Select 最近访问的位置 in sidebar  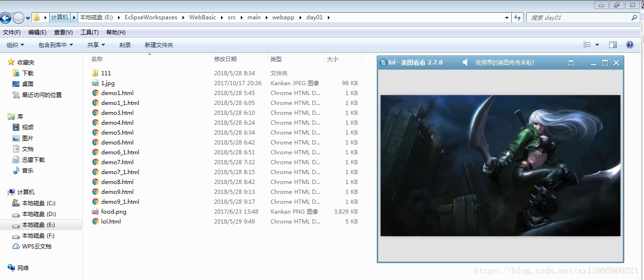click(x=41, y=95)
